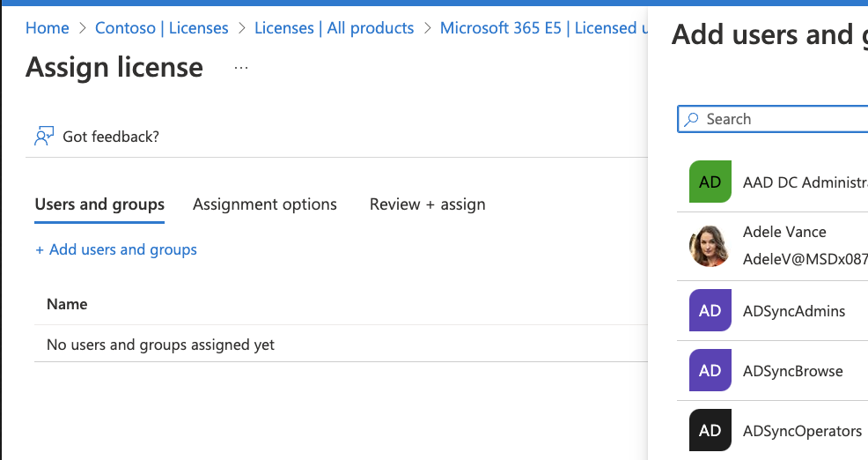Click the search magnifier icon
Viewport: 868px width, 460px height.
point(691,119)
